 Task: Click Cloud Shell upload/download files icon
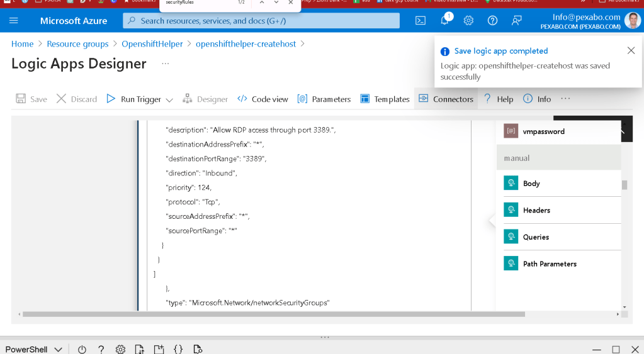tap(140, 349)
